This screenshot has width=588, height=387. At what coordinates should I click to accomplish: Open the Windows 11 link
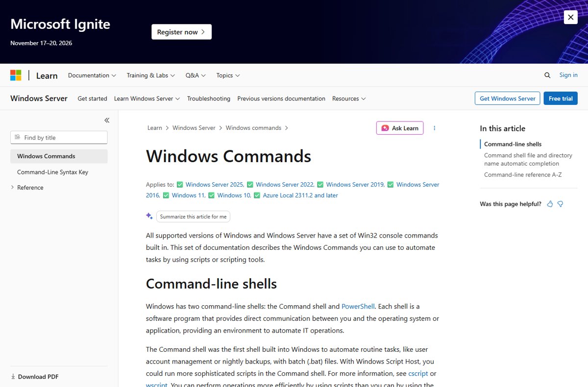(189, 195)
